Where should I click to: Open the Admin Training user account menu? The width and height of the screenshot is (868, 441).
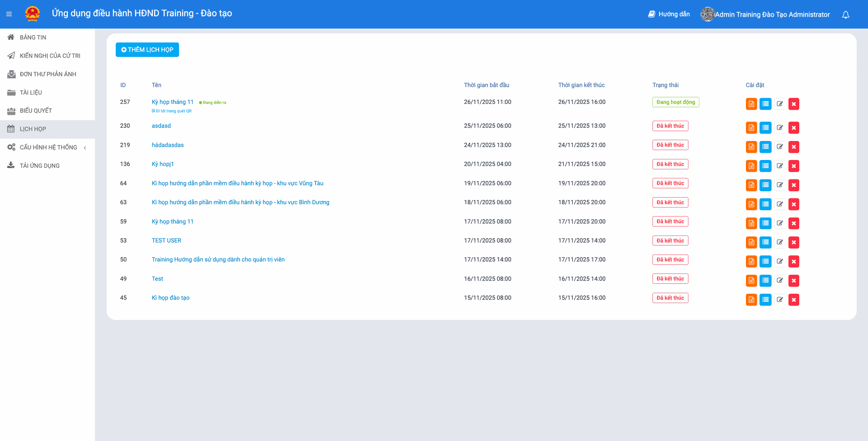coord(765,14)
